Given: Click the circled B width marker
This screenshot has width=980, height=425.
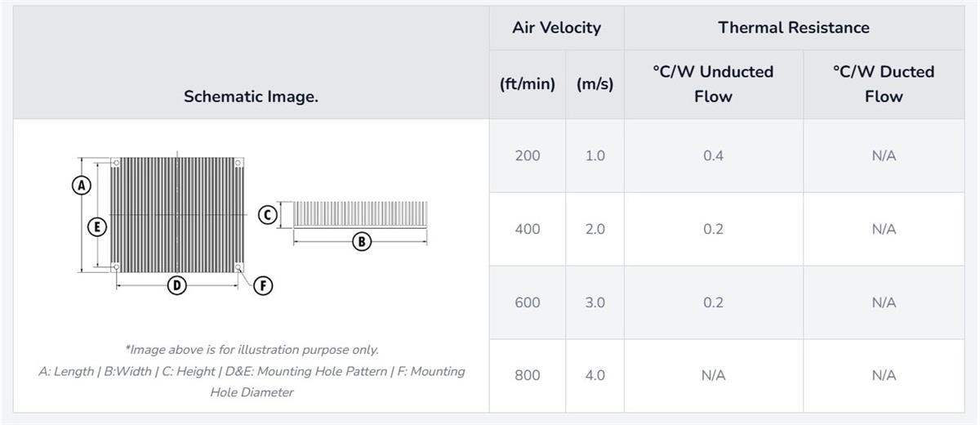Looking at the screenshot, I should [361, 241].
